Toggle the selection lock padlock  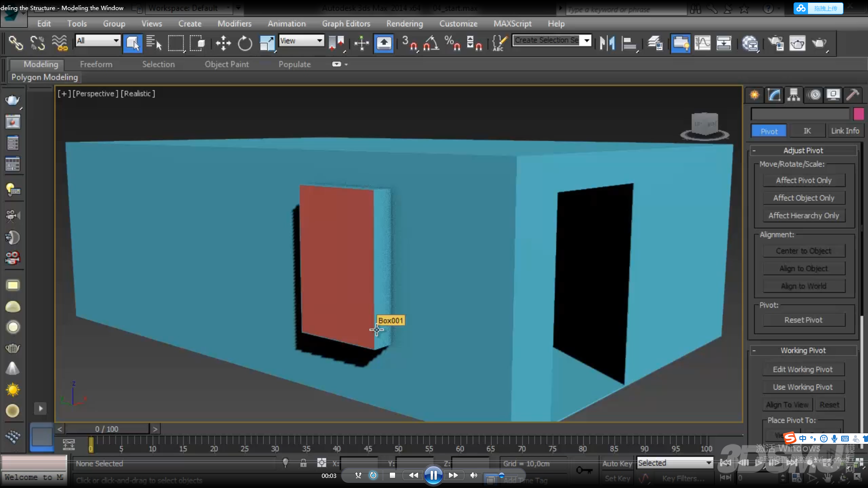[303, 463]
